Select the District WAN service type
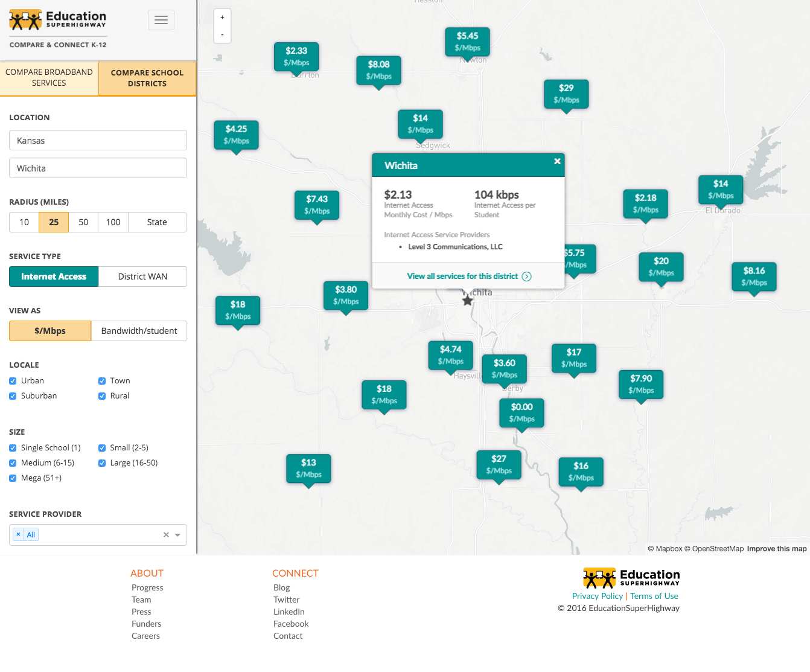810x672 pixels. click(x=142, y=277)
